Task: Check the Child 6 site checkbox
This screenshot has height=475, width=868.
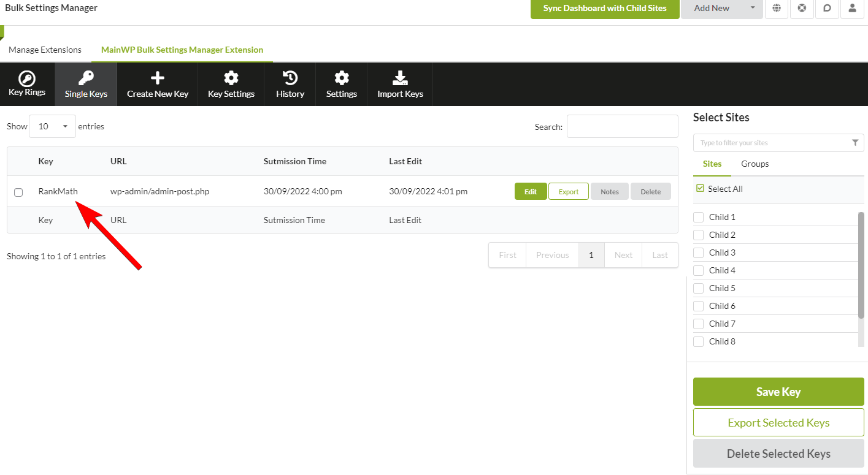Action: [698, 306]
